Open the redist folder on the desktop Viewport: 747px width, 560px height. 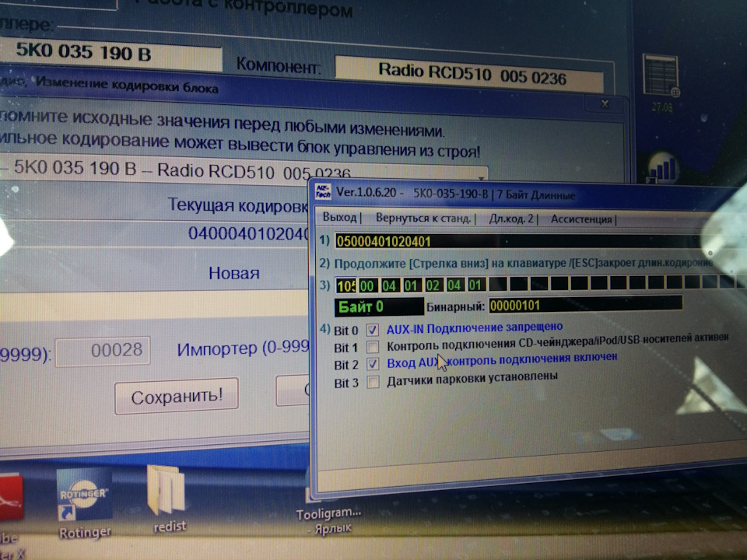tap(168, 499)
